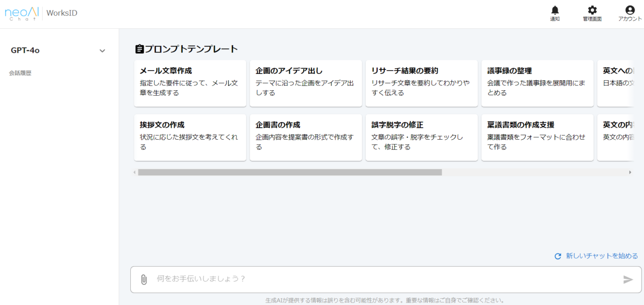Open the 通知 notification bell
This screenshot has width=644, height=305.
(x=555, y=10)
